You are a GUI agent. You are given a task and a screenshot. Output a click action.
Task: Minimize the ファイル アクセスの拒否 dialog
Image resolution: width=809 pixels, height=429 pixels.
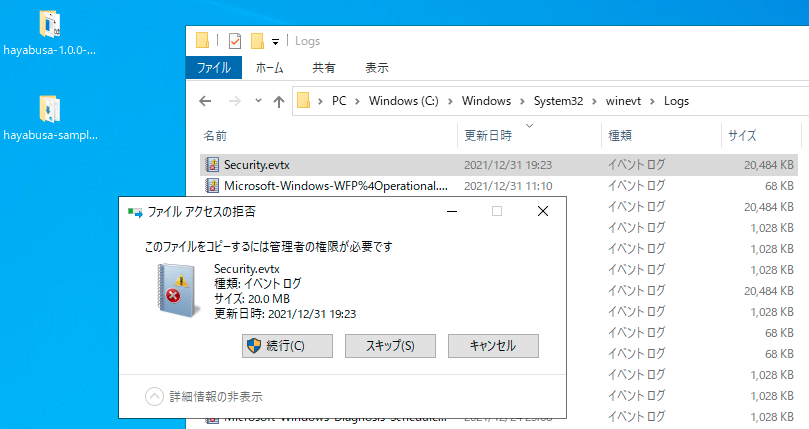(x=452, y=211)
